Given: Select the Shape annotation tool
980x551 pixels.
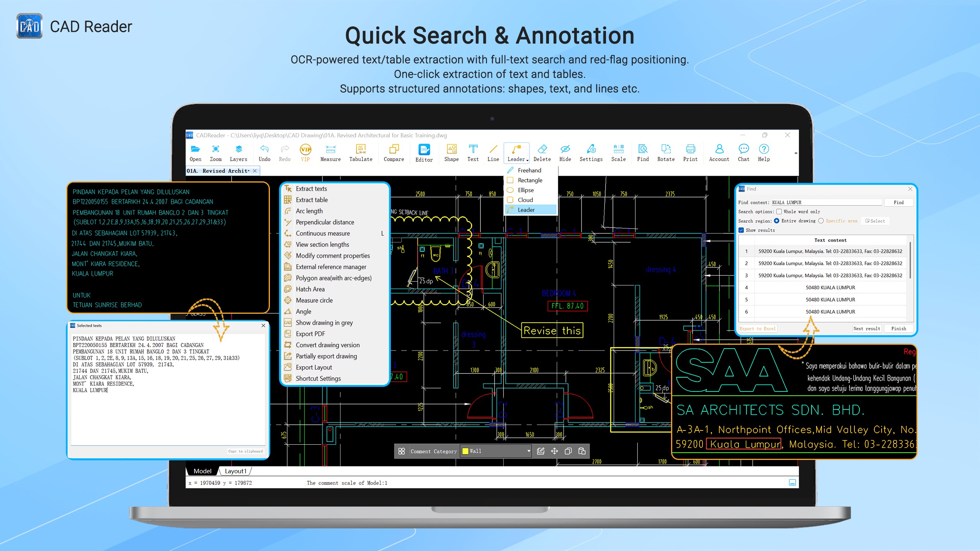Looking at the screenshot, I should tap(451, 153).
